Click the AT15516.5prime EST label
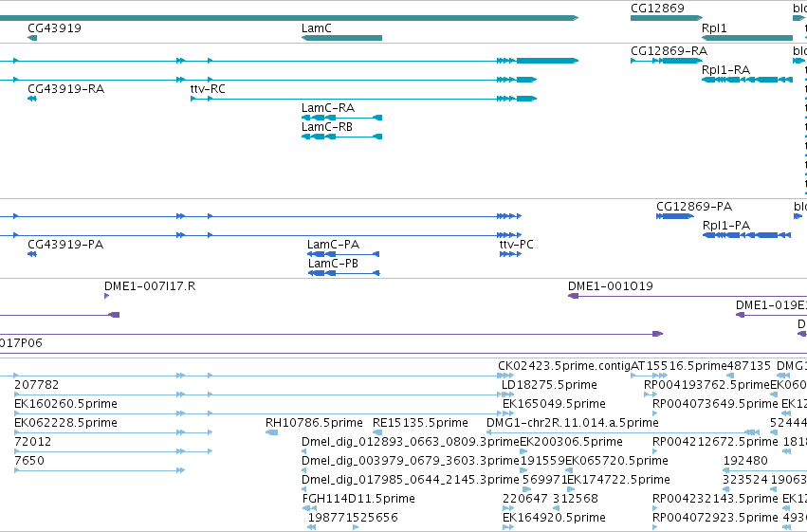Screen dimensions: 807x532 click(678, 366)
